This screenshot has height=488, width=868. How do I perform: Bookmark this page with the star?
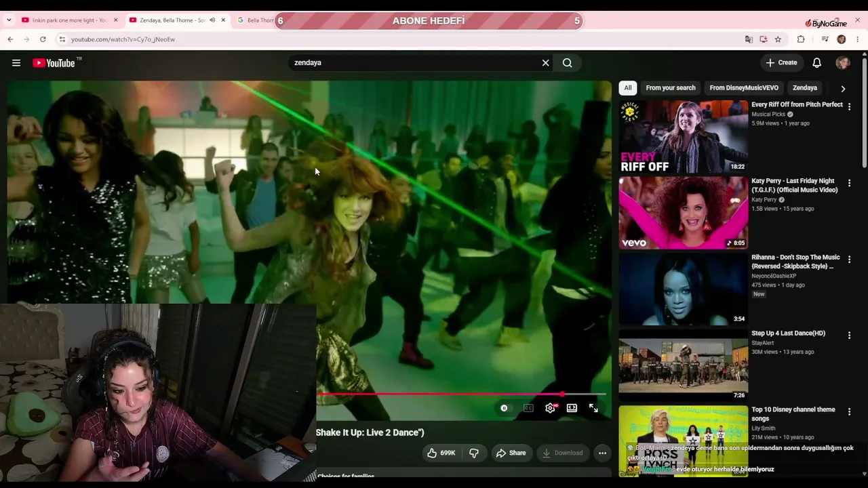[778, 39]
